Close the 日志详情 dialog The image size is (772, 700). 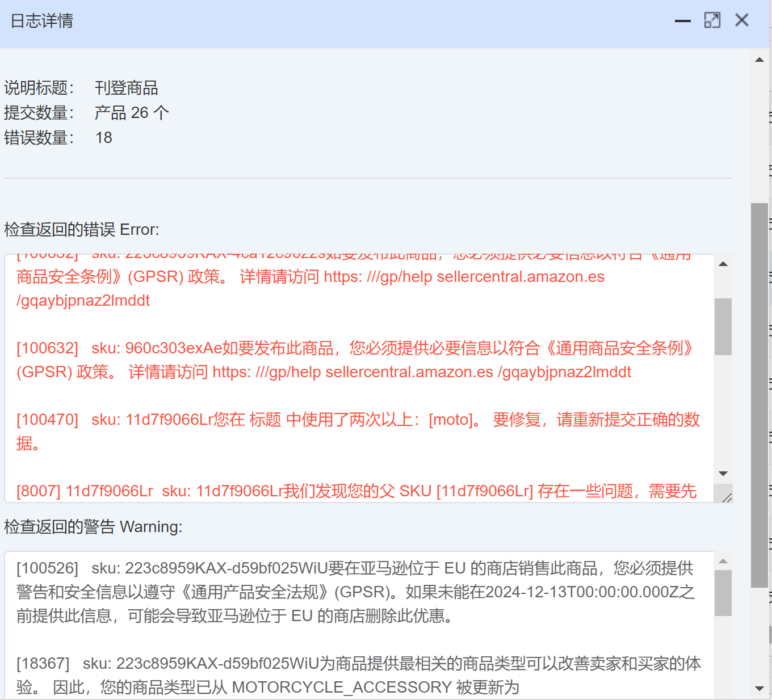point(741,20)
